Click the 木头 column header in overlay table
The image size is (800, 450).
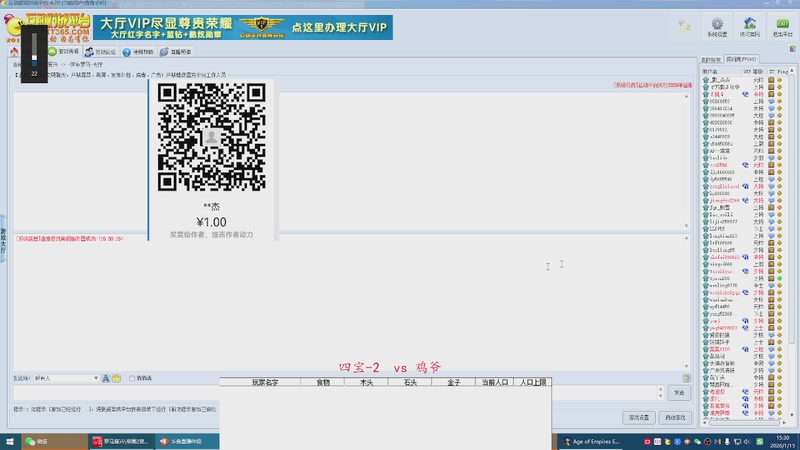(x=366, y=382)
